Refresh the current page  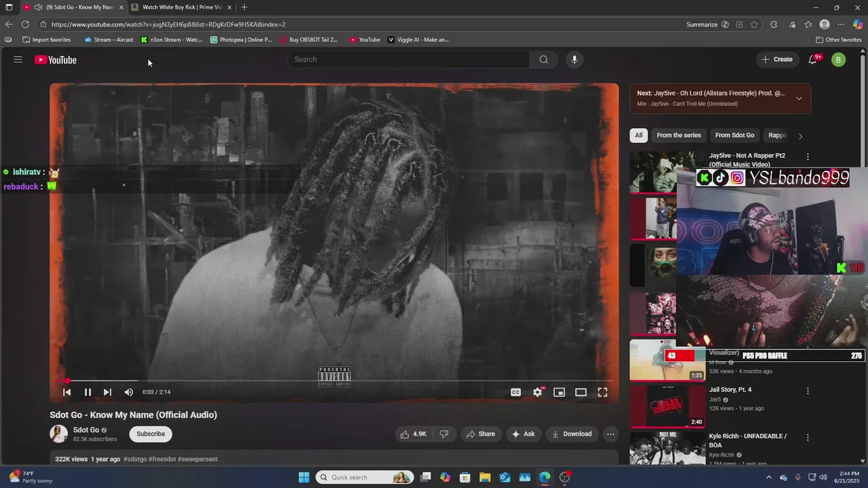pyautogui.click(x=25, y=24)
